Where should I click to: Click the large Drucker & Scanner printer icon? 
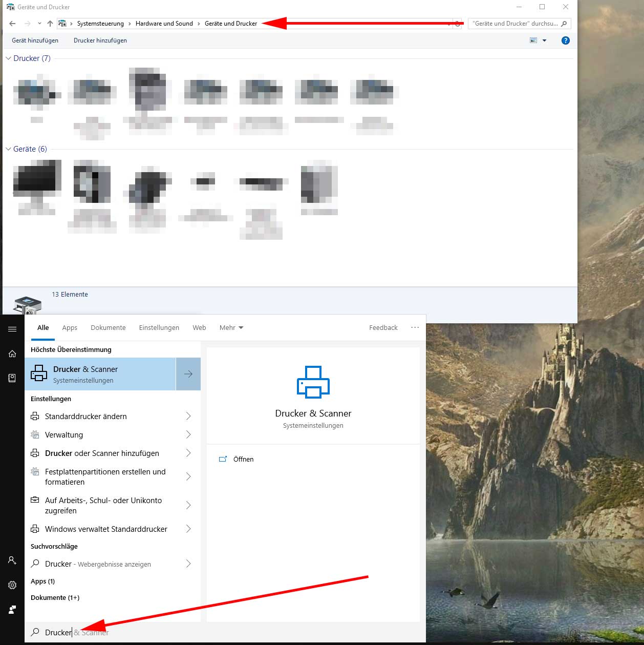click(313, 382)
